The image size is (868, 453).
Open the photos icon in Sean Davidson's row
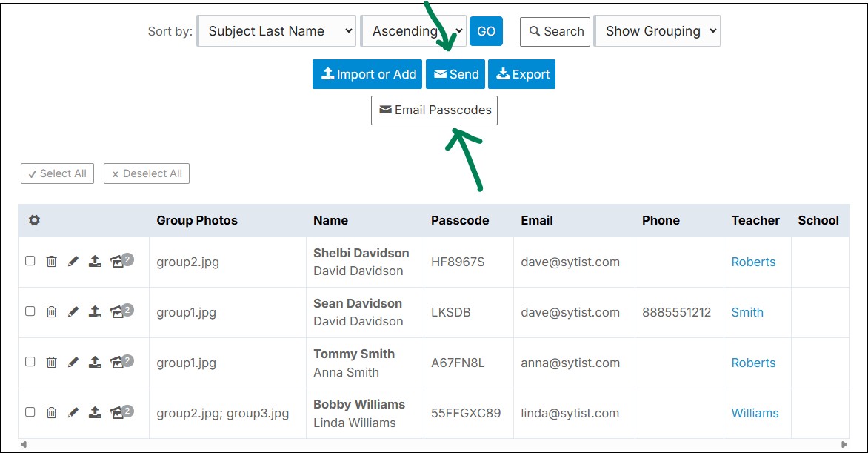pyautogui.click(x=118, y=311)
